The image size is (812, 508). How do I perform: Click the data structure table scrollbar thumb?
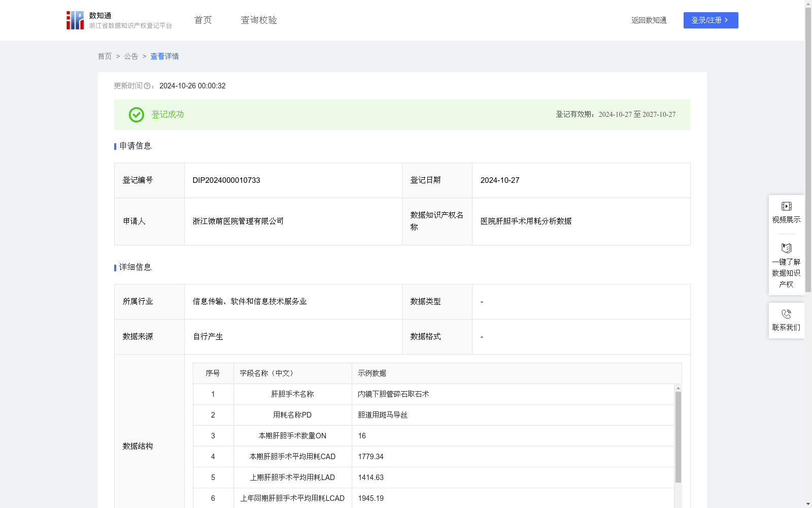pos(678,437)
